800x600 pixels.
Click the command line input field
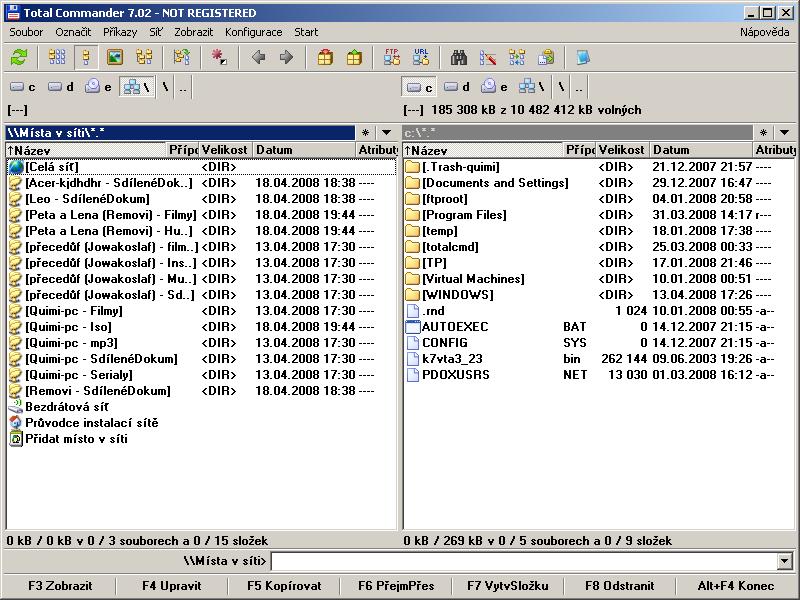coord(523,562)
